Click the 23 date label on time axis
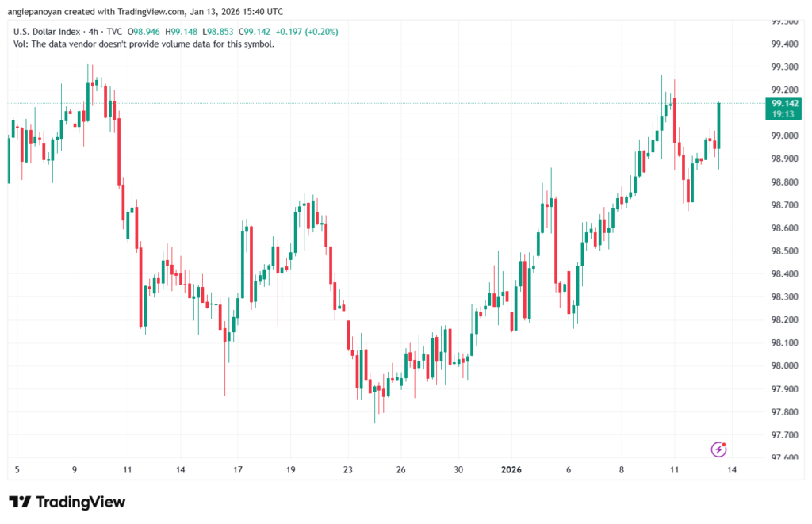The height and width of the screenshot is (524, 812). tap(348, 469)
